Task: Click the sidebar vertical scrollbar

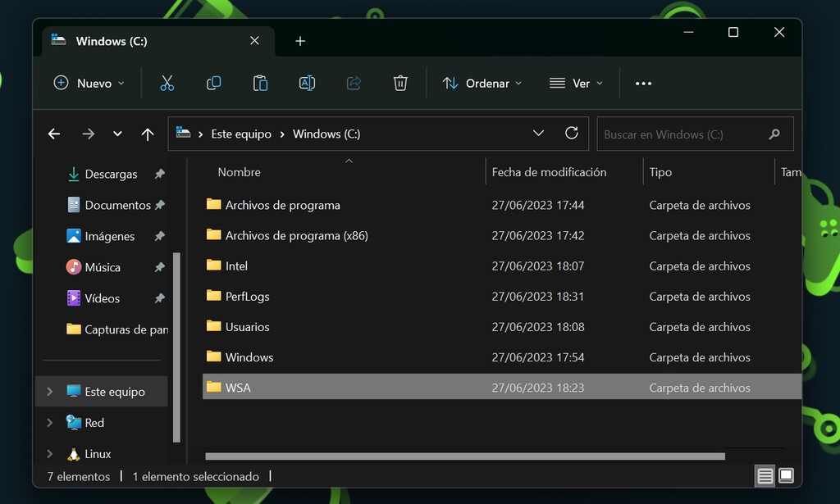Action: (176, 347)
